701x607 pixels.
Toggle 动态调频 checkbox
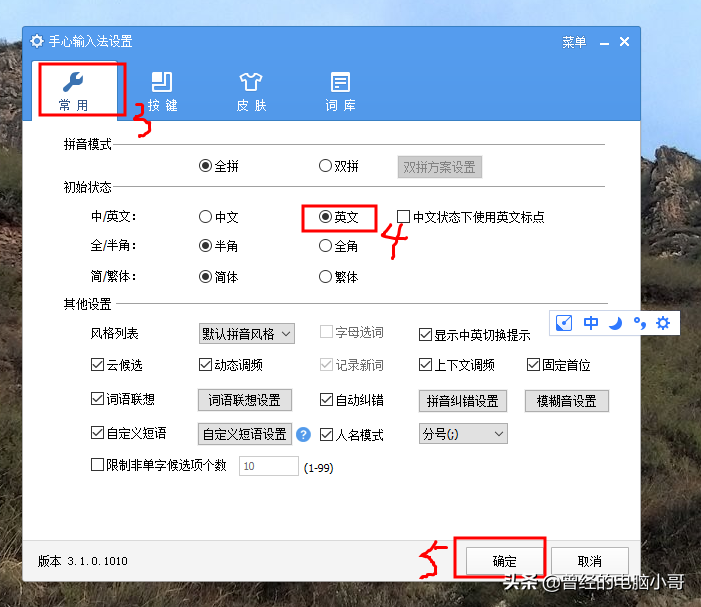(231, 365)
